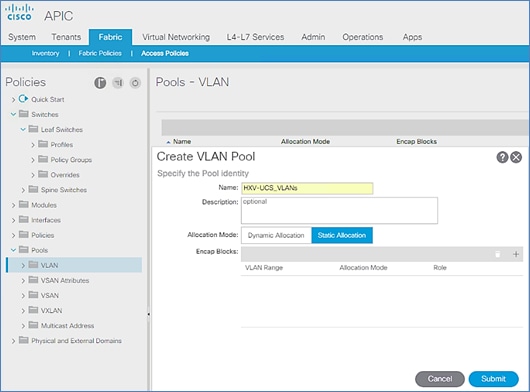Image resolution: width=530 pixels, height=392 pixels.
Task: Click the Encap Blocks column header
Action: click(416, 142)
